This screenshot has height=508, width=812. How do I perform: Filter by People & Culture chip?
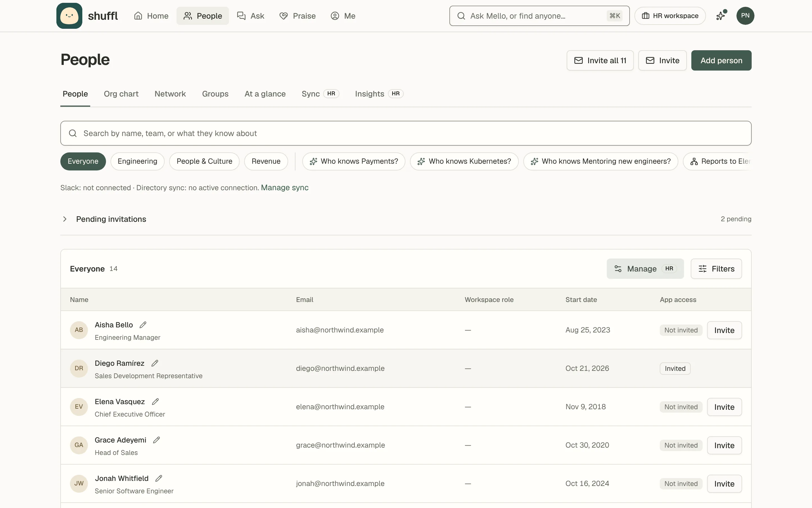tap(204, 161)
